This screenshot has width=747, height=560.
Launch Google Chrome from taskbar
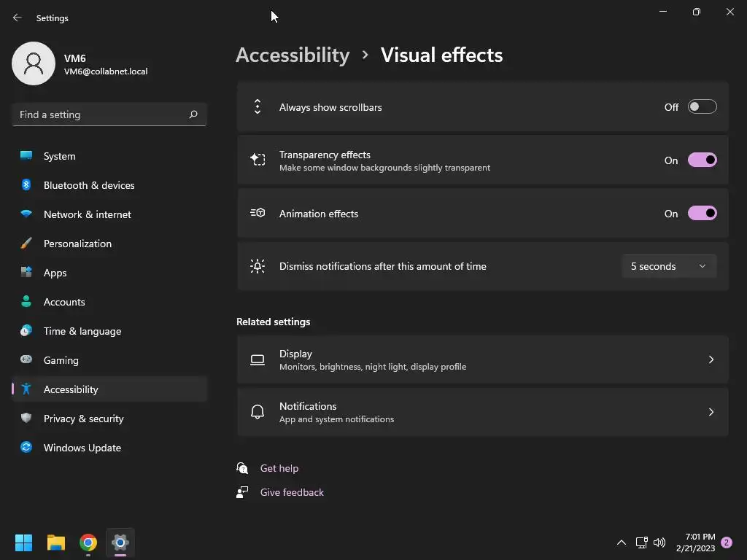pos(88,542)
